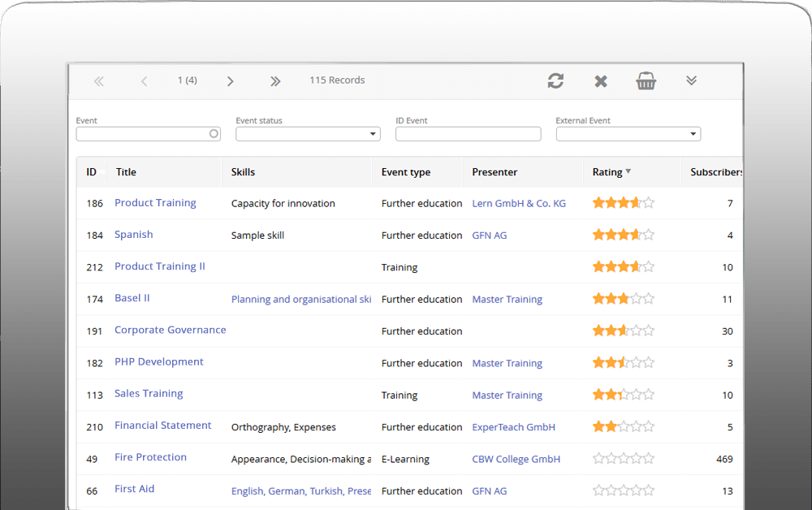Viewport: 812px width, 510px height.
Task: Toggle Rating column sort arrow
Action: [628, 171]
